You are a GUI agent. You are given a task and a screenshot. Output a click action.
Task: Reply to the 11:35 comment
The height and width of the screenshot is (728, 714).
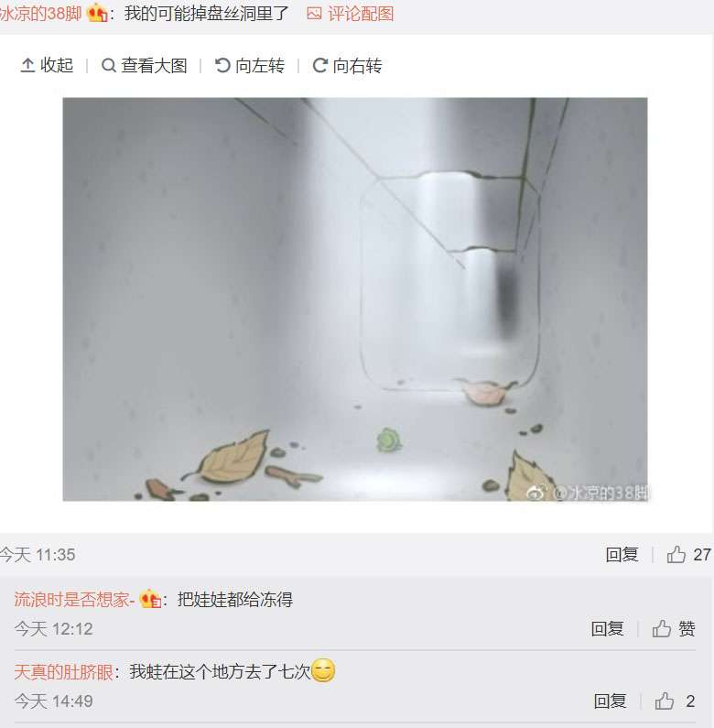tap(622, 554)
